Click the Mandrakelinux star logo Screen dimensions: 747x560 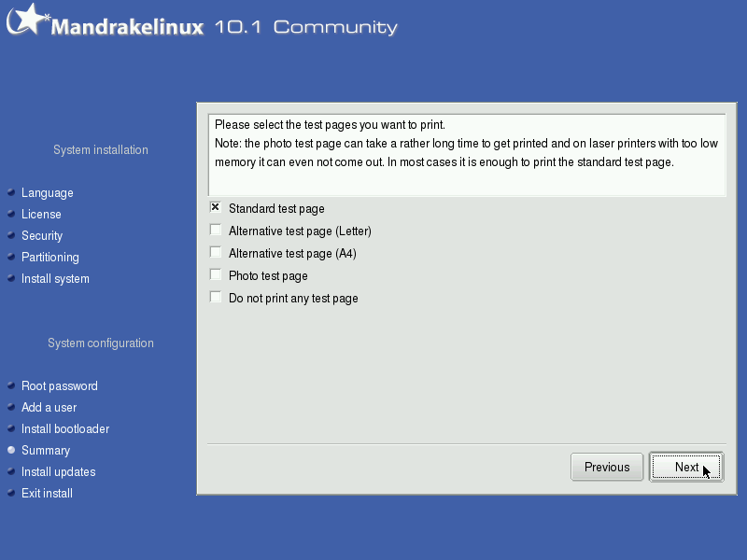click(28, 19)
